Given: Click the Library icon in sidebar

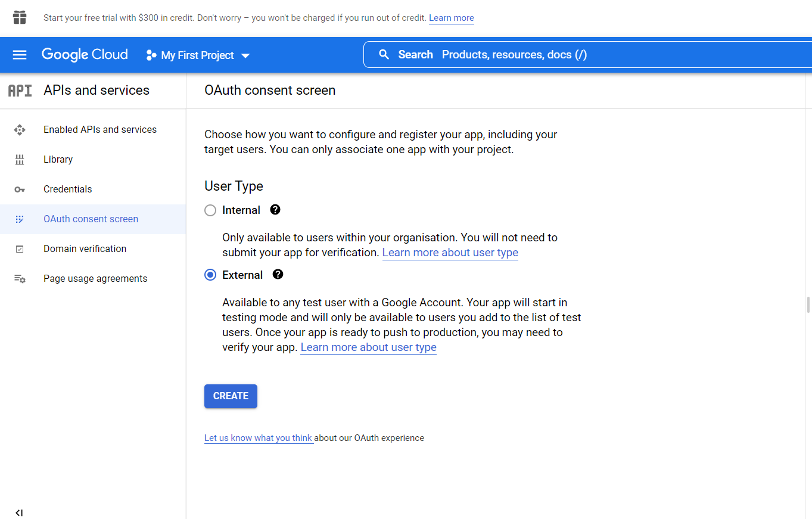Looking at the screenshot, I should 20,160.
